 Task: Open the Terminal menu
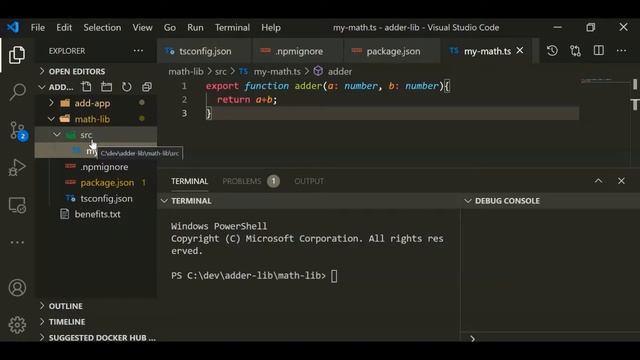(232, 27)
